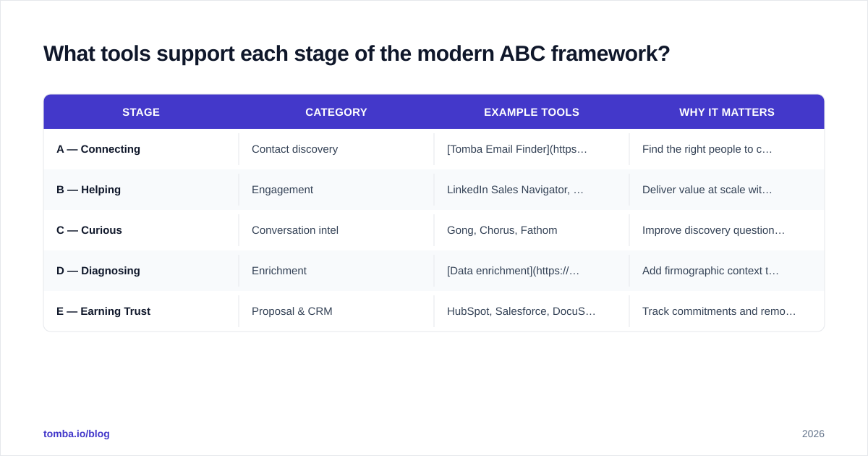Click 'Add firmographic context t…' cell
Viewport: 868px width, 456px height.
coord(727,271)
